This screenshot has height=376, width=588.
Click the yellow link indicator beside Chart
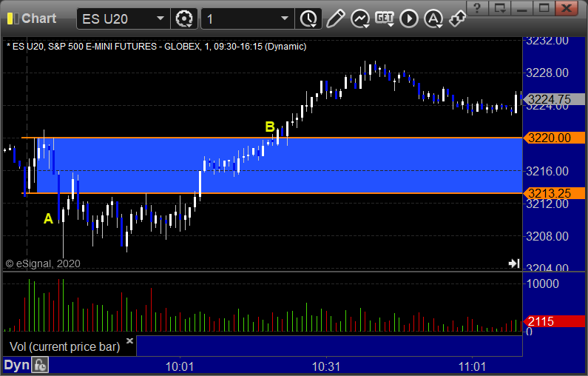13,19
